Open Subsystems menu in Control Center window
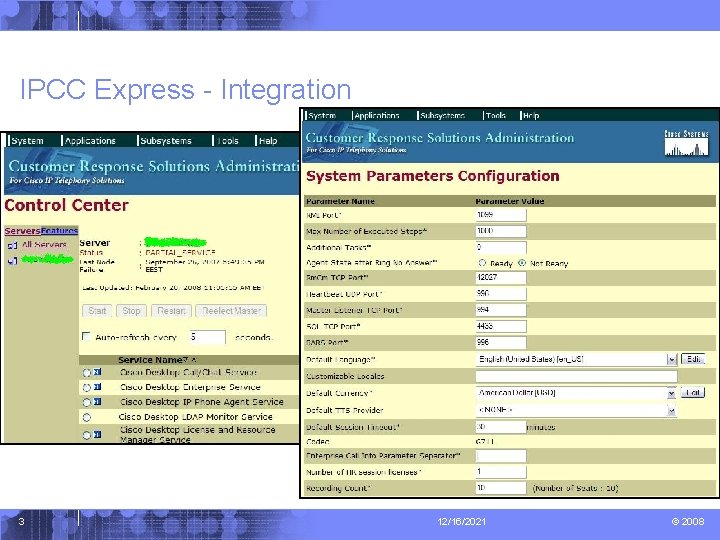The width and height of the screenshot is (720, 540). [x=166, y=141]
